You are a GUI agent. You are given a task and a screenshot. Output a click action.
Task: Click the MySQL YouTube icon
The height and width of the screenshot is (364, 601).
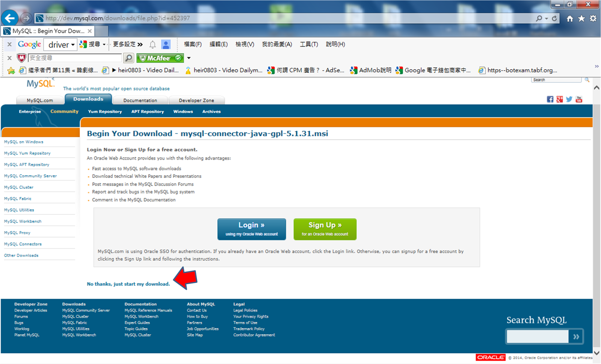coord(579,99)
